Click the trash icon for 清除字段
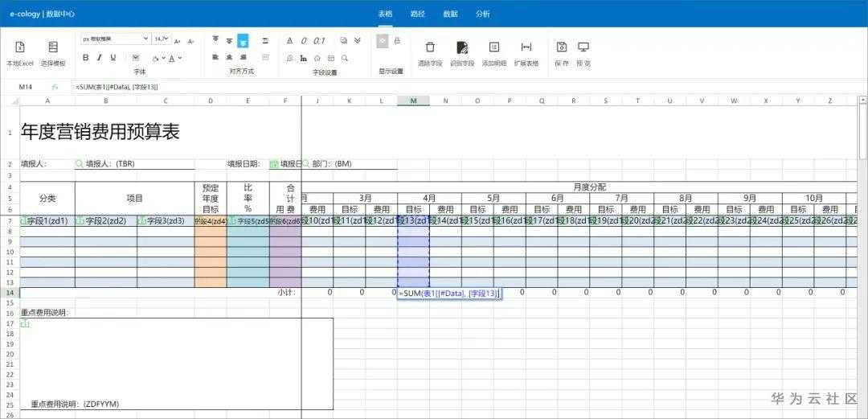 (x=430, y=47)
